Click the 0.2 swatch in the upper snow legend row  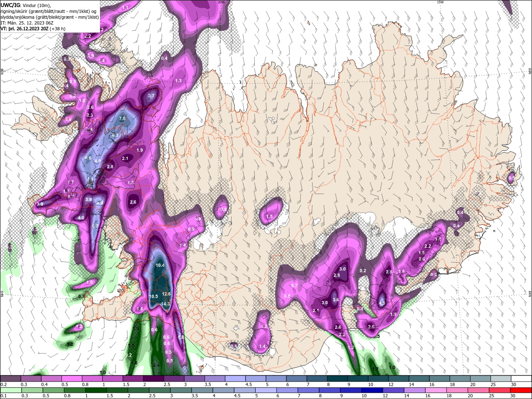pos(10,379)
